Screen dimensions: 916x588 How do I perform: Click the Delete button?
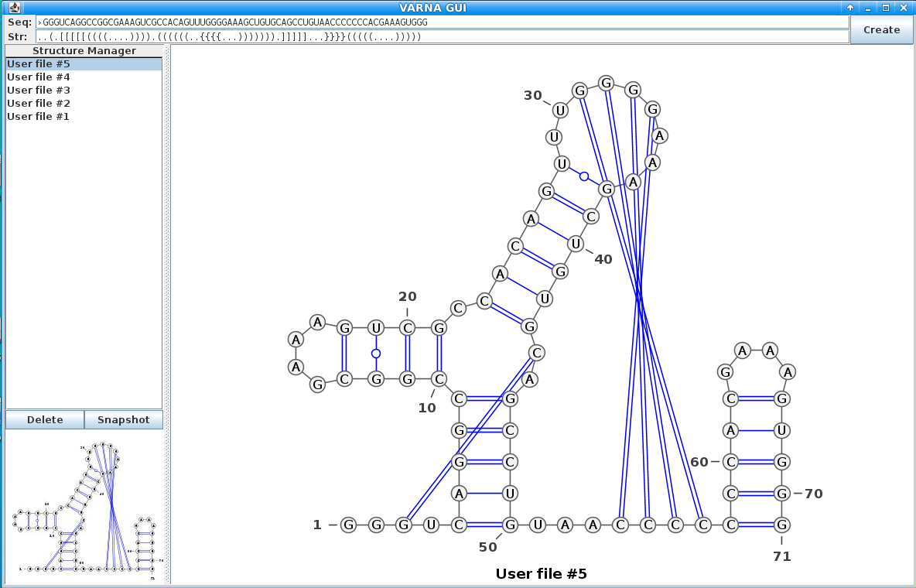pyautogui.click(x=45, y=420)
